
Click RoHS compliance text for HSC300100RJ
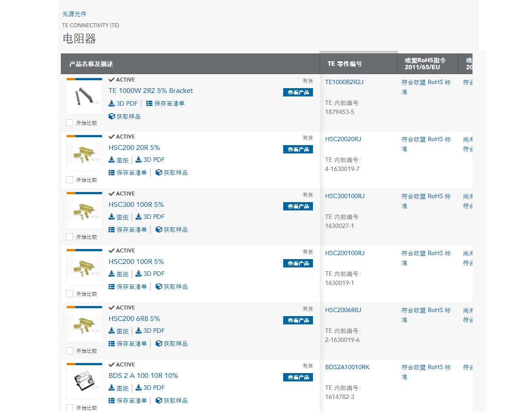point(426,201)
